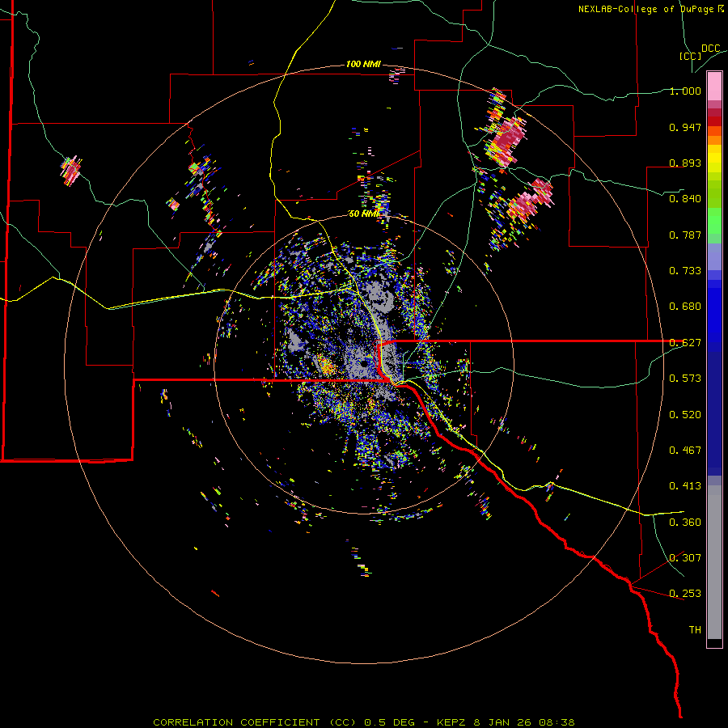Click the NEXLAB-College of DuPage watermark text
This screenshot has width=728, height=728.
click(x=651, y=9)
